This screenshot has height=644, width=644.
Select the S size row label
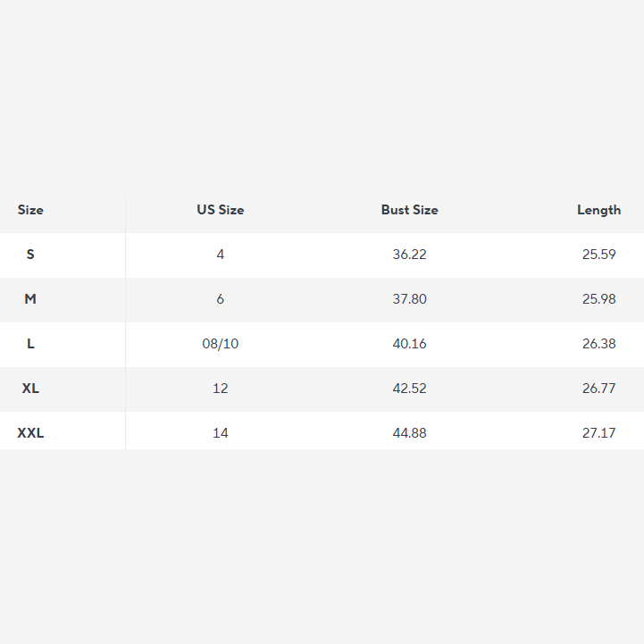[x=30, y=255]
